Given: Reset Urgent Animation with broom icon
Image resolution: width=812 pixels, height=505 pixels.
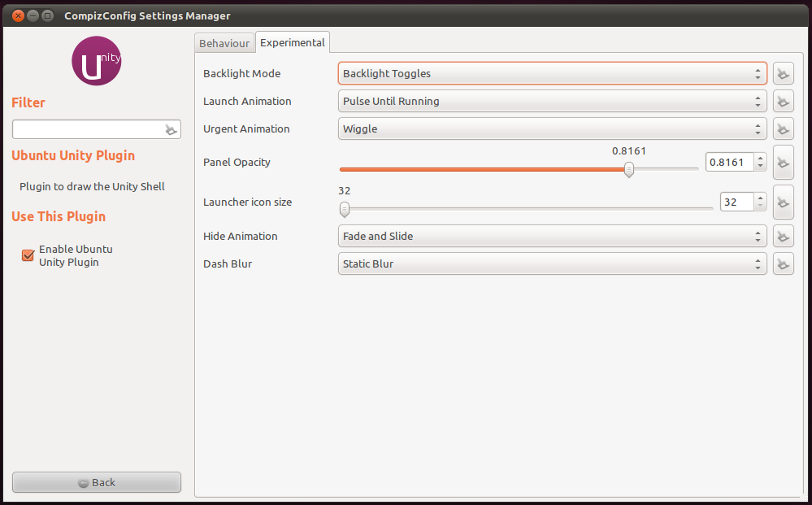Looking at the screenshot, I should tap(783, 129).
